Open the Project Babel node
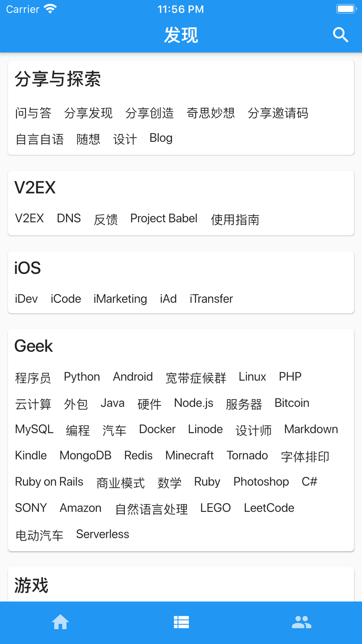The width and height of the screenshot is (362, 644). pyautogui.click(x=164, y=218)
